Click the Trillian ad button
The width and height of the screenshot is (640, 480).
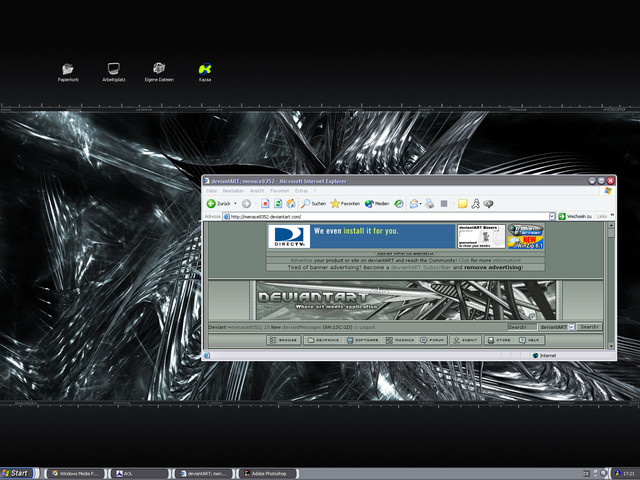point(525,230)
